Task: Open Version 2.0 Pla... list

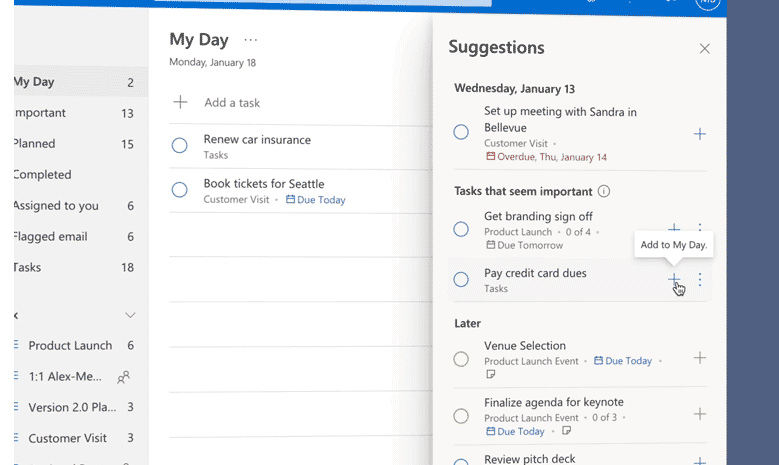Action: coord(81,407)
